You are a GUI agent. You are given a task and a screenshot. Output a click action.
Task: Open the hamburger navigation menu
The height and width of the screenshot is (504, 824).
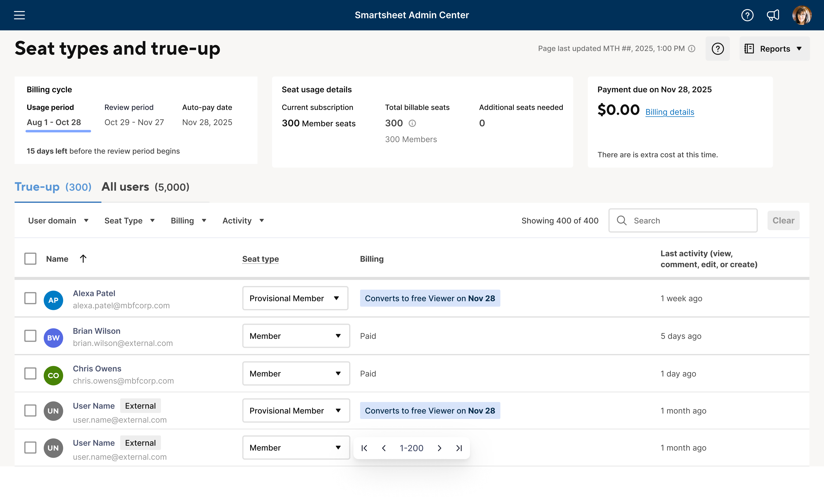click(19, 15)
